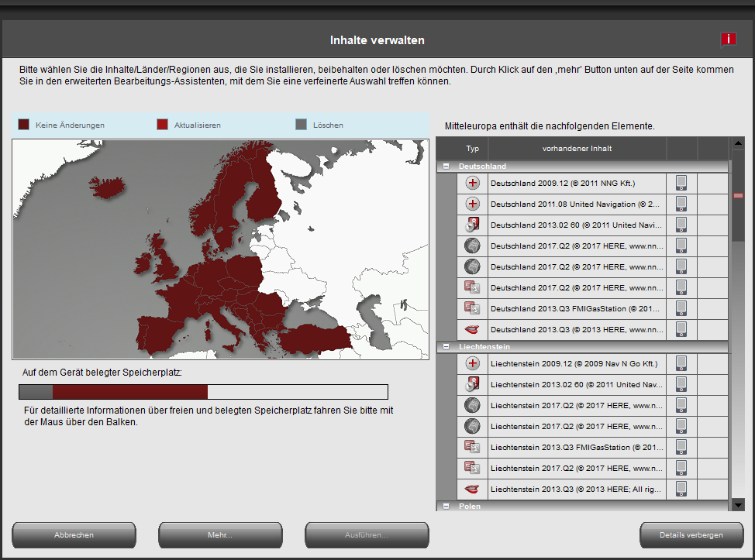
Task: Click type icon of Liechtenstein 2013.Q3 FMIGasStation
Action: coord(473,447)
